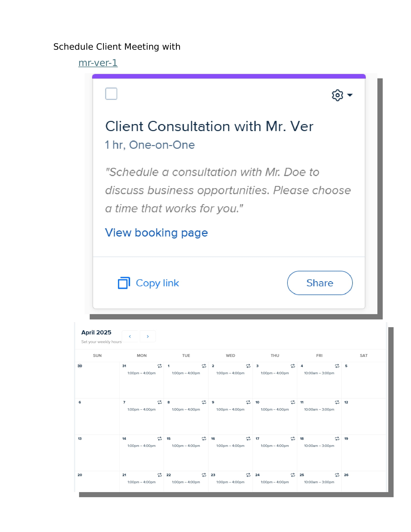411x532 pixels.
Task: Click Copy link text
Action: click(157, 283)
